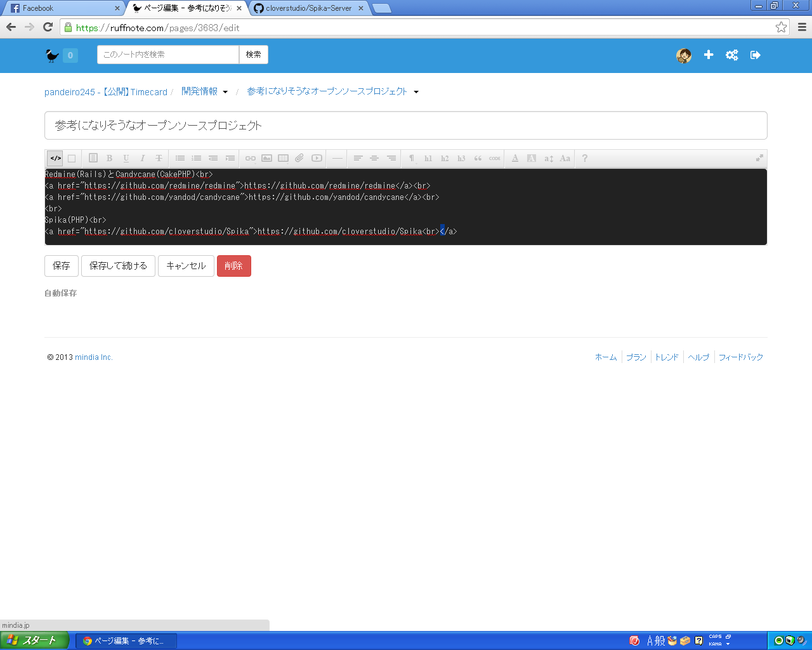The width and height of the screenshot is (812, 650).
Task: Attach a file with the paperclip icon
Action: point(300,158)
